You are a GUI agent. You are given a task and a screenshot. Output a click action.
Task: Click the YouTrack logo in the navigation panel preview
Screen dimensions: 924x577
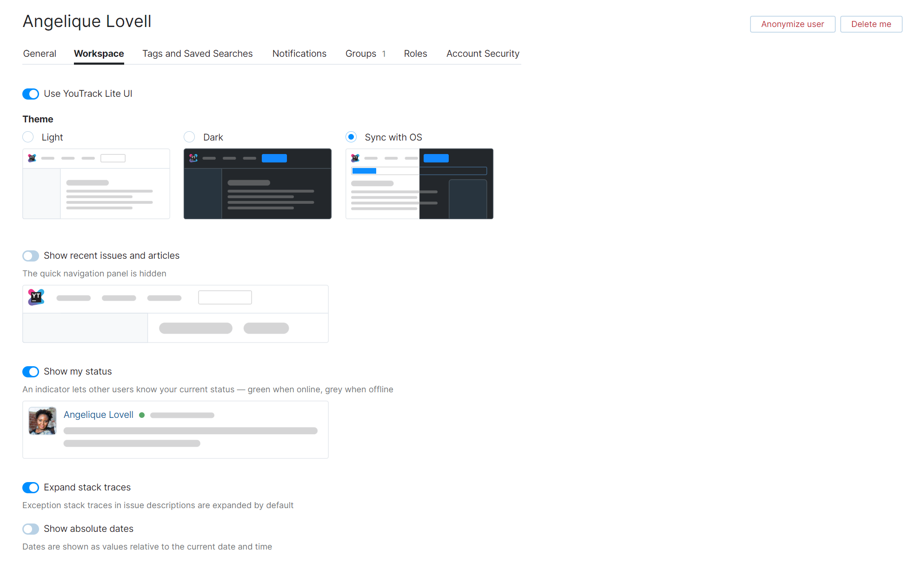[x=36, y=297]
